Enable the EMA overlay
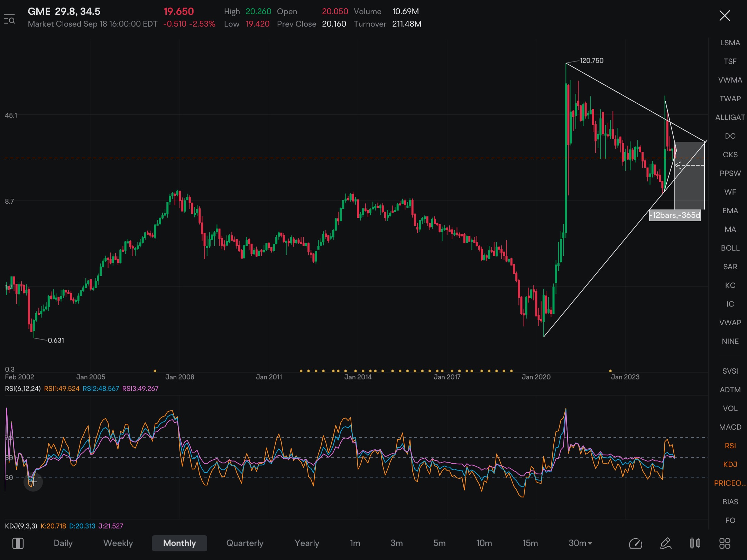 [730, 211]
